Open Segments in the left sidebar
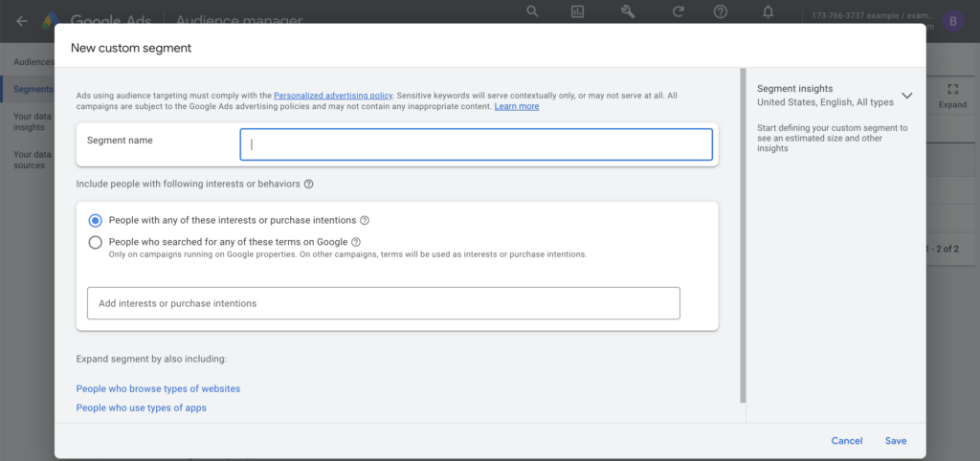980x461 pixels. point(33,89)
